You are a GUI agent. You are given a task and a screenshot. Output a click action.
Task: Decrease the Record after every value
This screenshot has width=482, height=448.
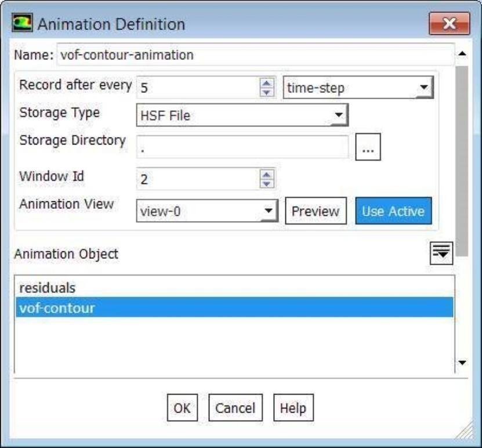pyautogui.click(x=266, y=92)
